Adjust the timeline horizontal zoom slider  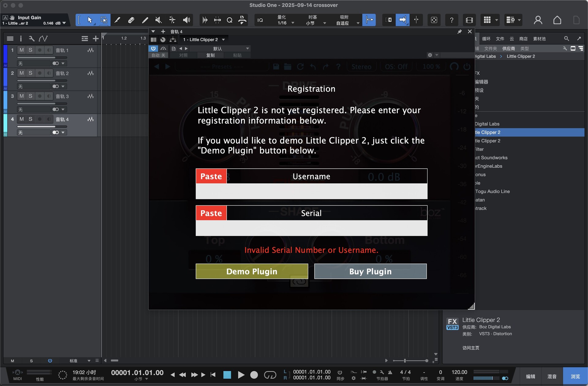[410, 361]
